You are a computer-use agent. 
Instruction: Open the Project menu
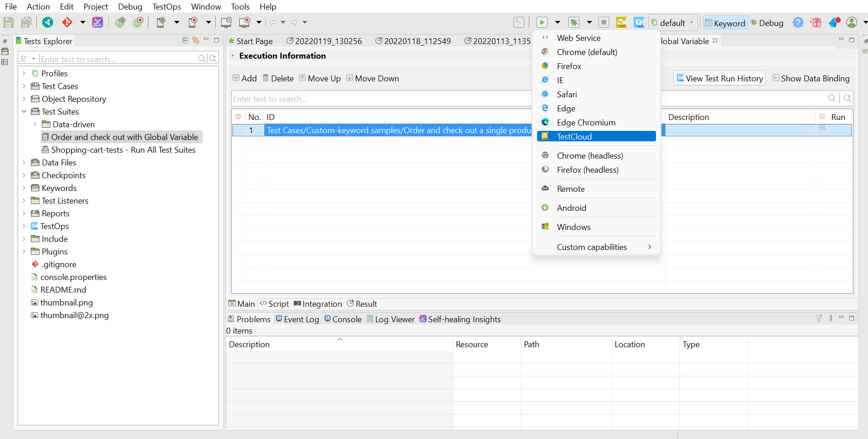(96, 6)
